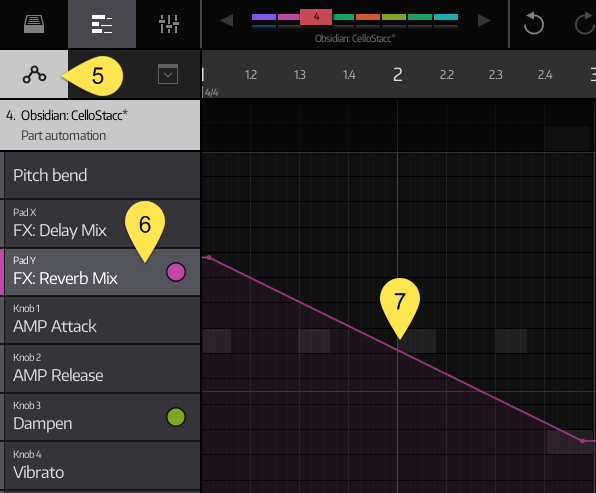
Task: Click the purple part block in overview strip
Action: tap(264, 17)
